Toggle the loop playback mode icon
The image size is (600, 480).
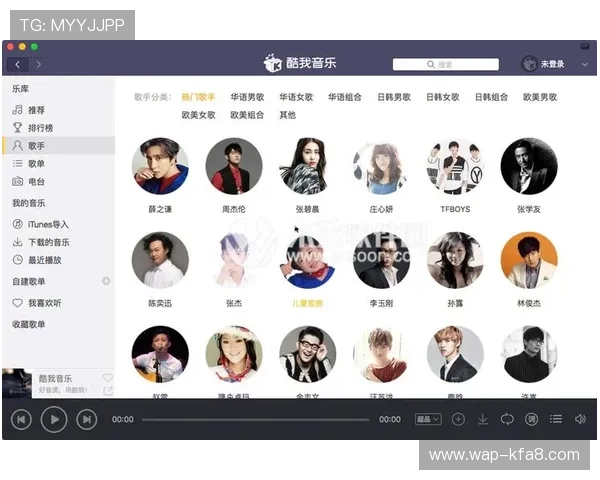[507, 420]
